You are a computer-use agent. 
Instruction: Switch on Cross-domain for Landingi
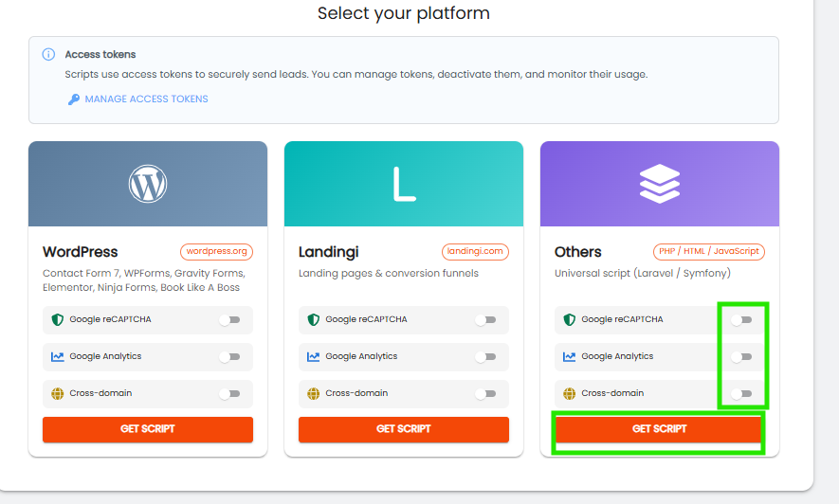(485, 394)
